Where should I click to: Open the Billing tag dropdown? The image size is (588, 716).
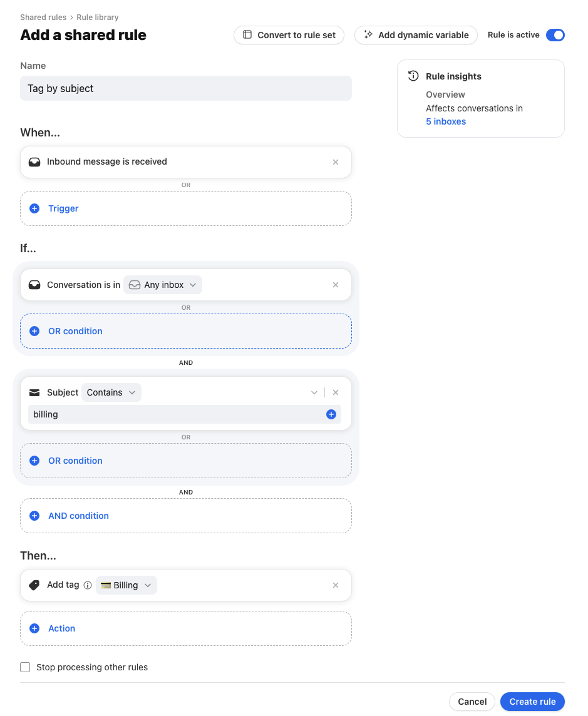tap(126, 585)
